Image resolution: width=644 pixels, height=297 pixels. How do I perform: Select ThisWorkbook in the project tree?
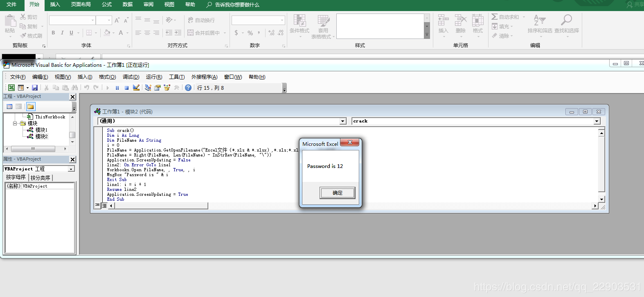click(x=50, y=117)
